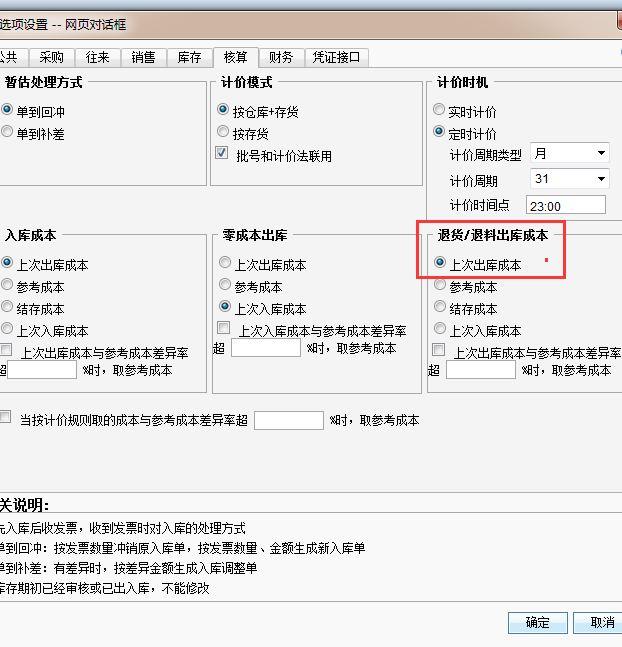Screen dimensions: 622x647
Task: Enable 当按计价规则取的成本 checkbox
Action: click(5, 417)
